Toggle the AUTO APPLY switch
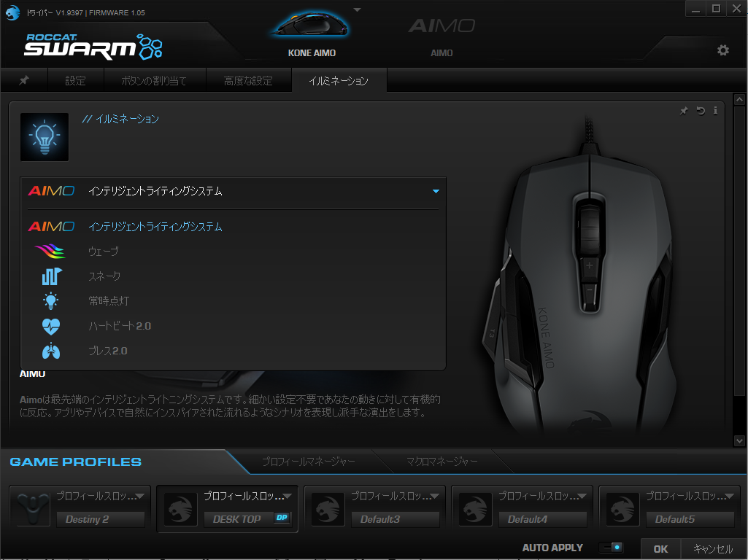748x560 pixels. click(x=611, y=548)
